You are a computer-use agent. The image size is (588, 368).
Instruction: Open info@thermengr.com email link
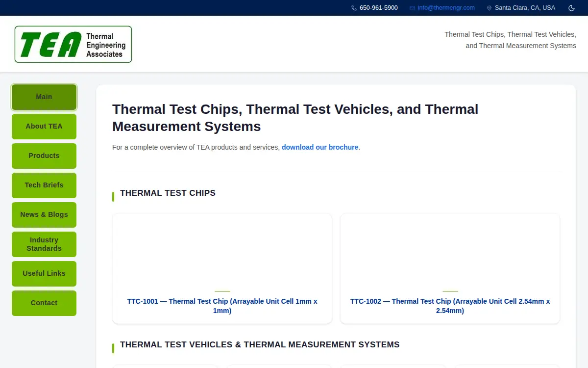click(446, 8)
